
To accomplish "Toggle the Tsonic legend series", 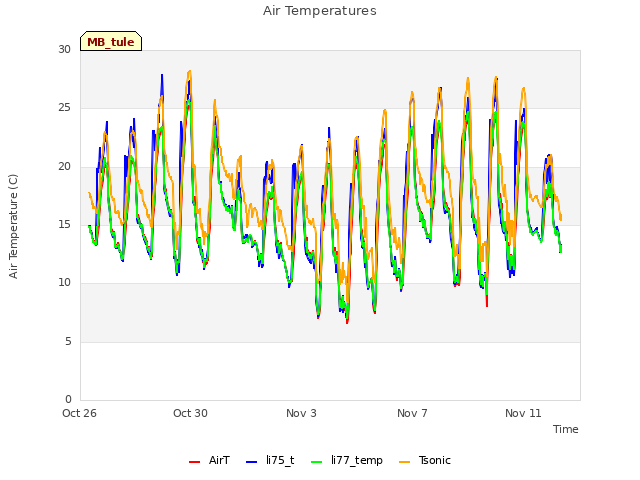I will pos(424,461).
